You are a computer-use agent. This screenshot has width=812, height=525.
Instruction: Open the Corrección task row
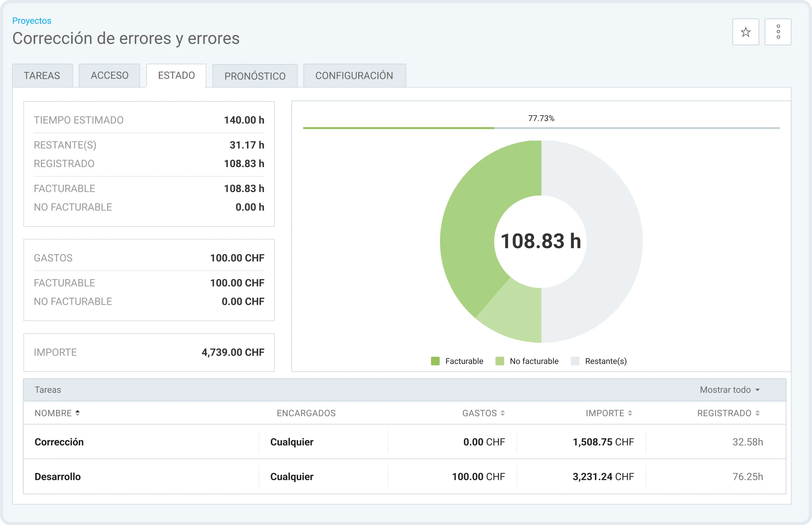(x=405, y=442)
